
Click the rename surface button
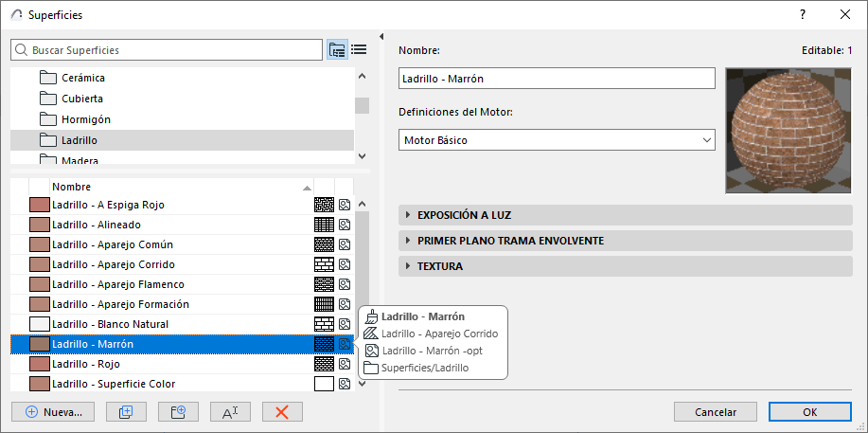[x=229, y=411]
